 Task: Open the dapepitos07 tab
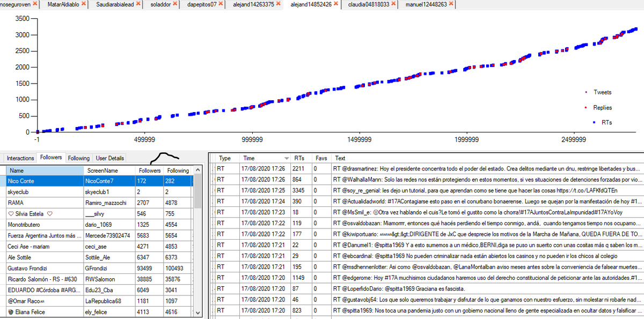click(202, 4)
